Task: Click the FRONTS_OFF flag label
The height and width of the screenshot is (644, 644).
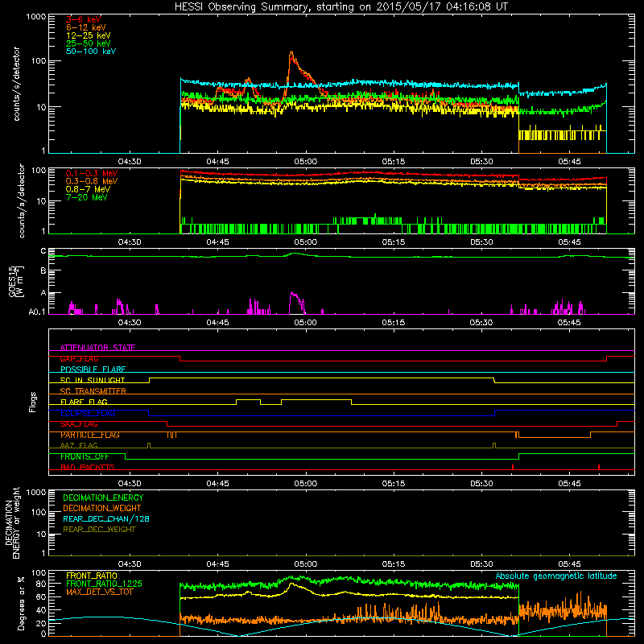Action: point(85,456)
